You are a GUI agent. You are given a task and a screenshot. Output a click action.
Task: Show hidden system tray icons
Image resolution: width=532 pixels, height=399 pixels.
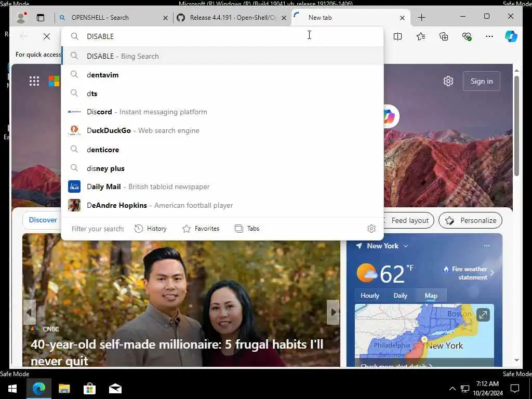453,389
